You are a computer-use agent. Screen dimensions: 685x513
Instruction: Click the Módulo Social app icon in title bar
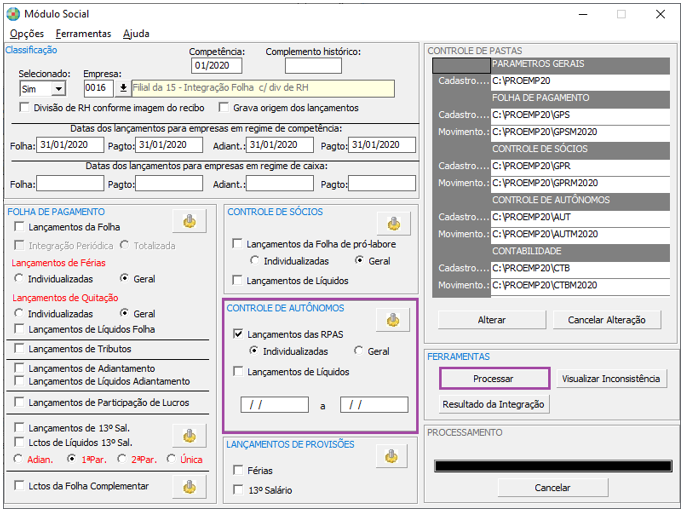coord(13,14)
